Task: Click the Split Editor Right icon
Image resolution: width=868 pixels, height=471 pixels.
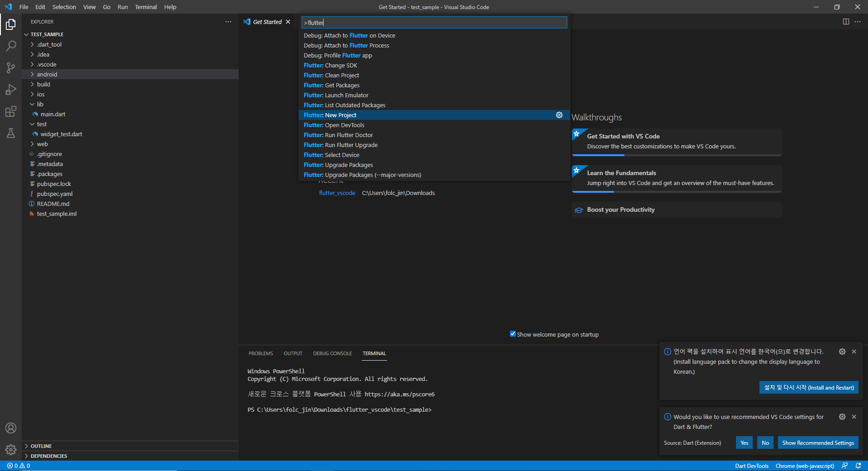Action: click(x=846, y=22)
